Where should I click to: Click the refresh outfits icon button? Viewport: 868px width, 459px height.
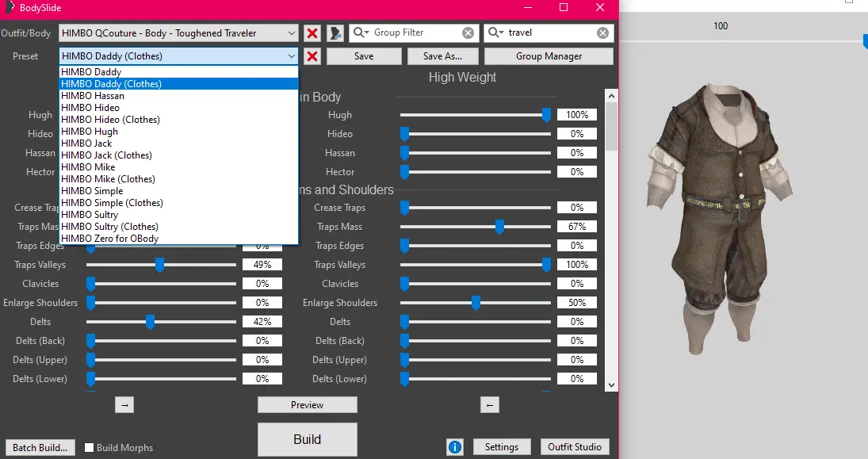[335, 33]
